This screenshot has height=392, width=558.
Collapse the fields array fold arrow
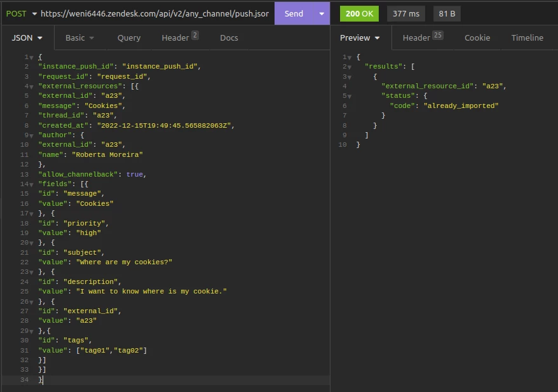(x=32, y=184)
